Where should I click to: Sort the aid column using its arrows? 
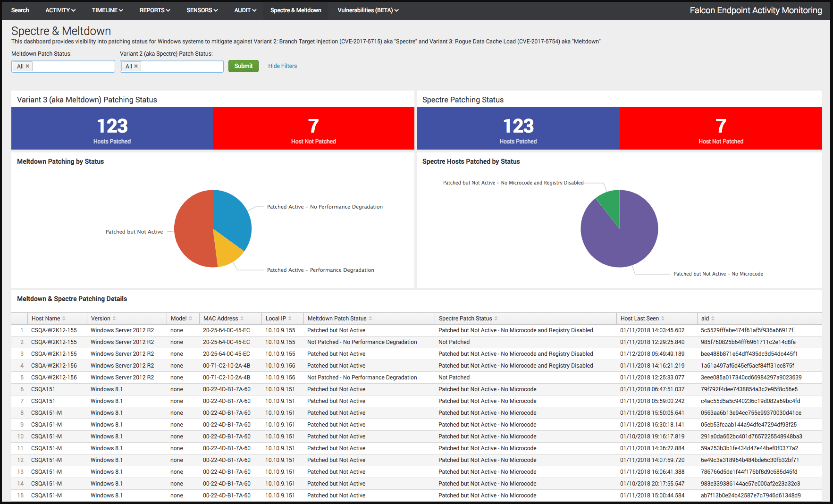713,319
